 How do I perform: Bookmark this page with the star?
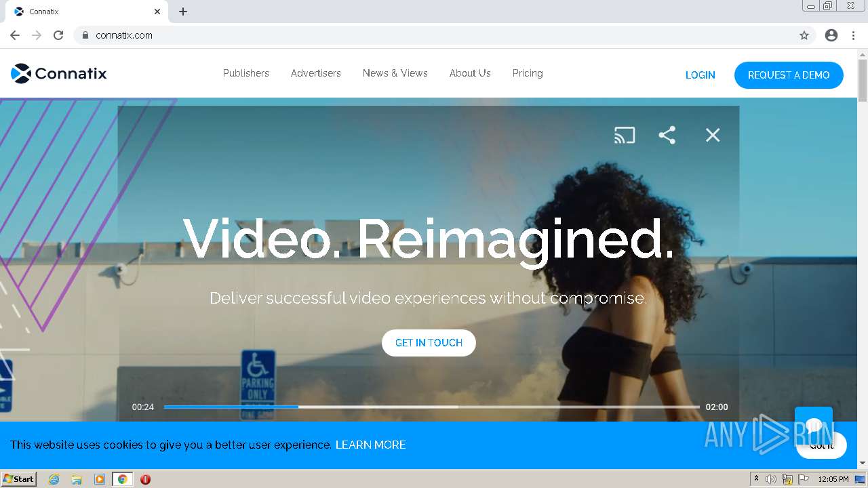coord(804,35)
